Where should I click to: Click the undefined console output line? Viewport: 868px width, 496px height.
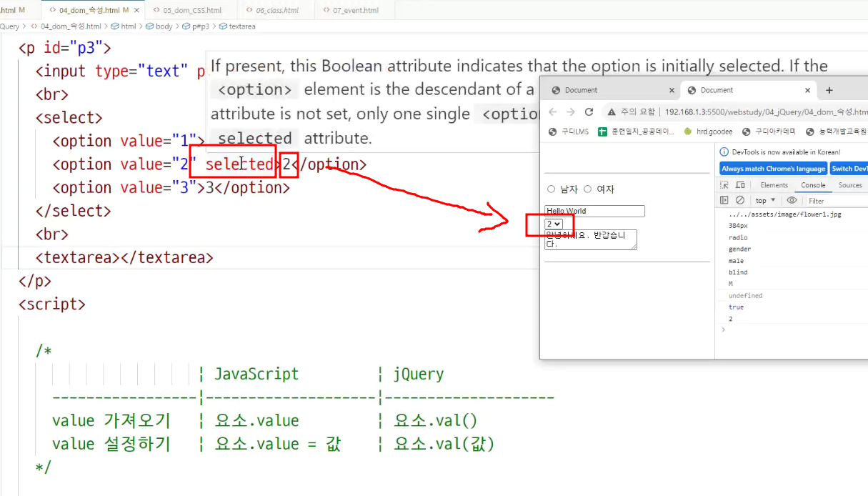point(745,295)
